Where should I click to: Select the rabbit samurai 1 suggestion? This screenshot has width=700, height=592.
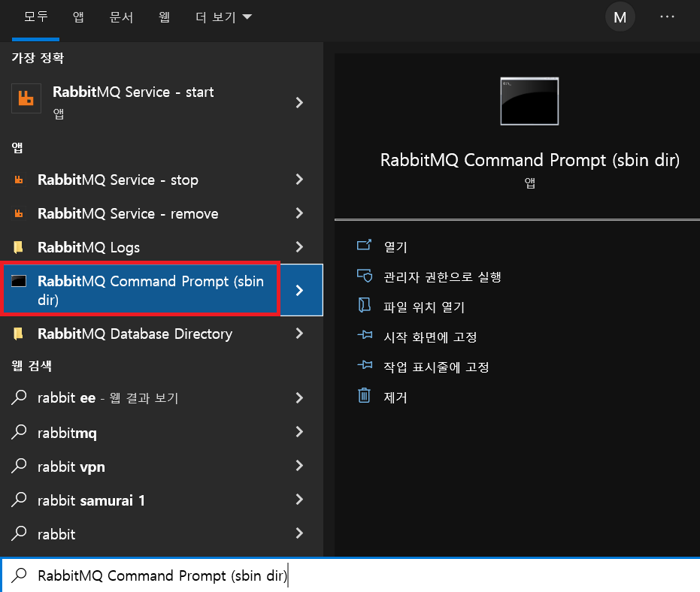(140, 500)
